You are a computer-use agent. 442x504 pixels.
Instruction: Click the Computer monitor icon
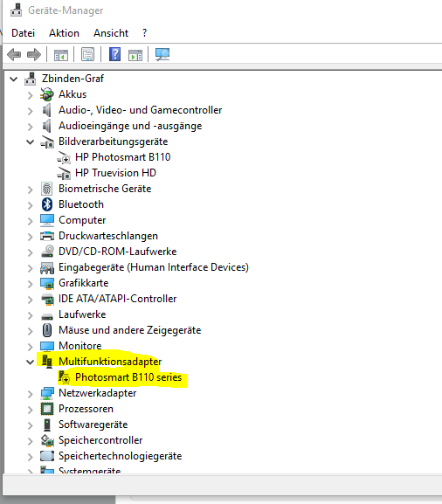tap(47, 220)
